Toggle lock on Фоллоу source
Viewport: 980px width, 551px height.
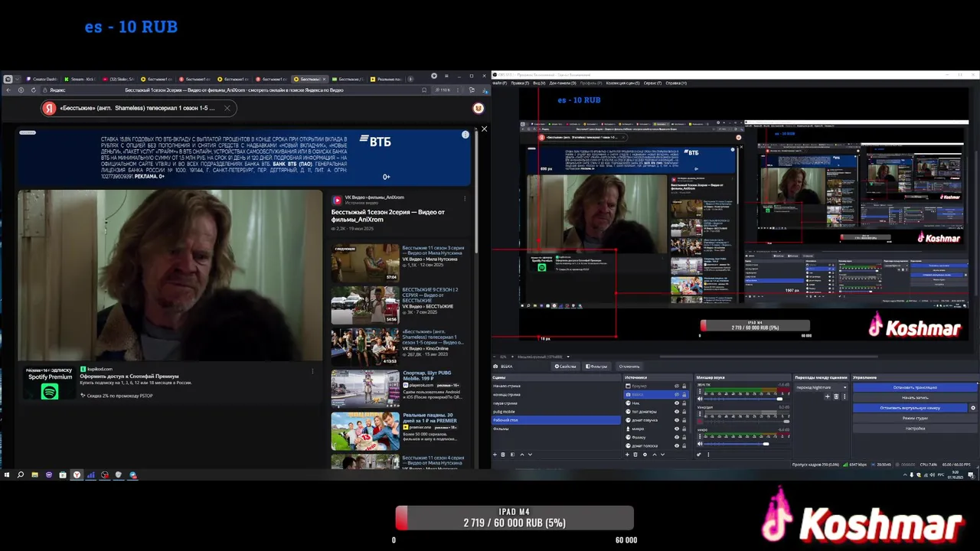pos(684,437)
